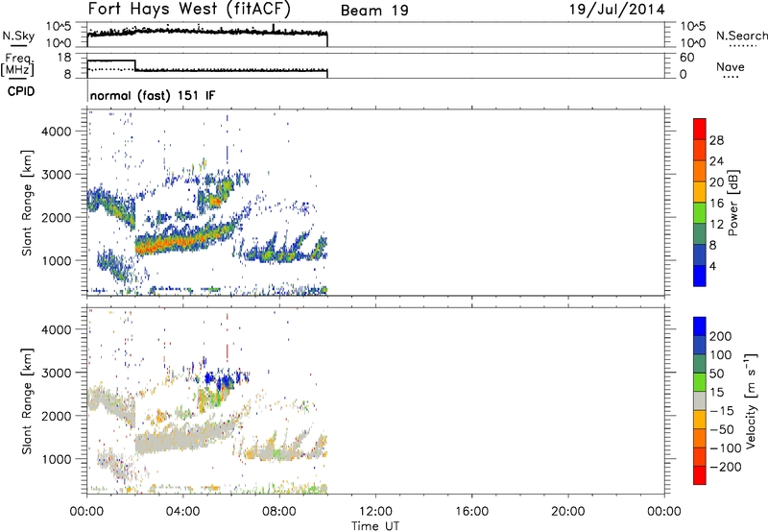
Task: Select the 16–20 dB yellow Power swatch
Action: pyautogui.click(x=700, y=192)
